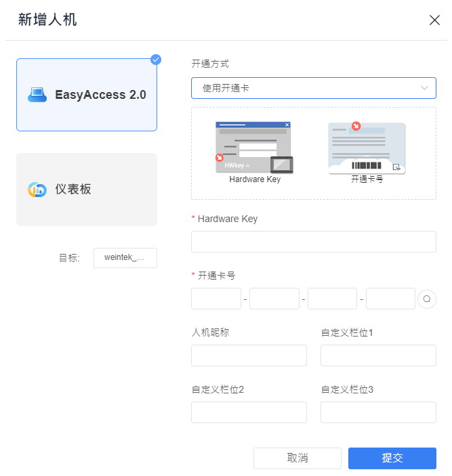Open the 目标 weintek_ selector
452x476 pixels.
coord(125,258)
